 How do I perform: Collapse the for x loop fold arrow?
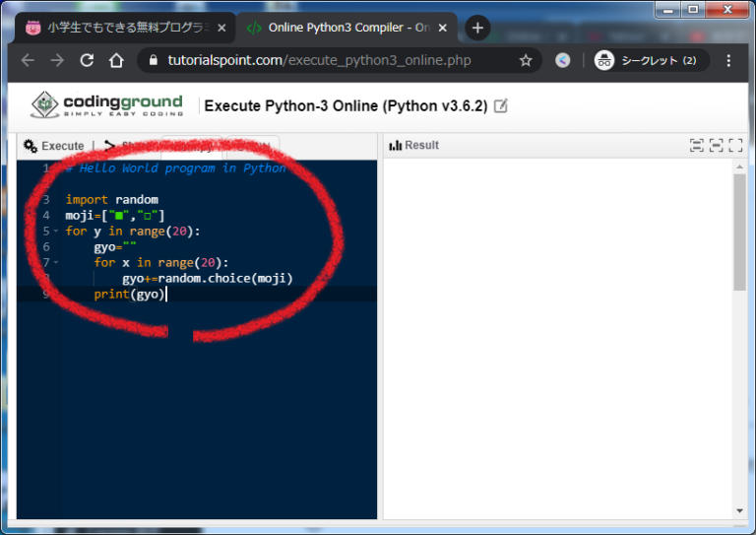[x=56, y=263]
